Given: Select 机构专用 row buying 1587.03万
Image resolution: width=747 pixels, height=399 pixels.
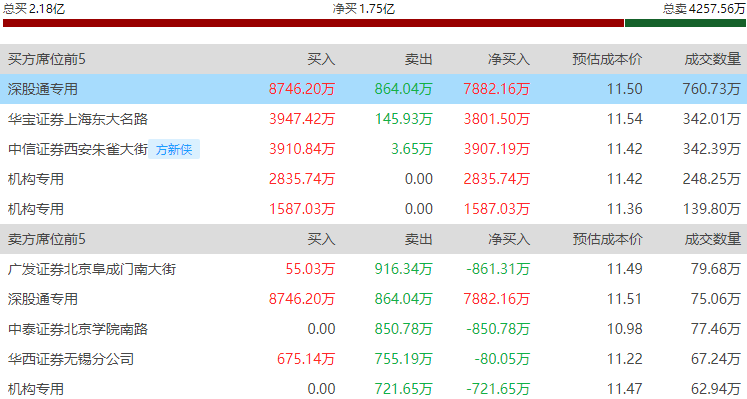Looking at the screenshot, I should point(36,209).
